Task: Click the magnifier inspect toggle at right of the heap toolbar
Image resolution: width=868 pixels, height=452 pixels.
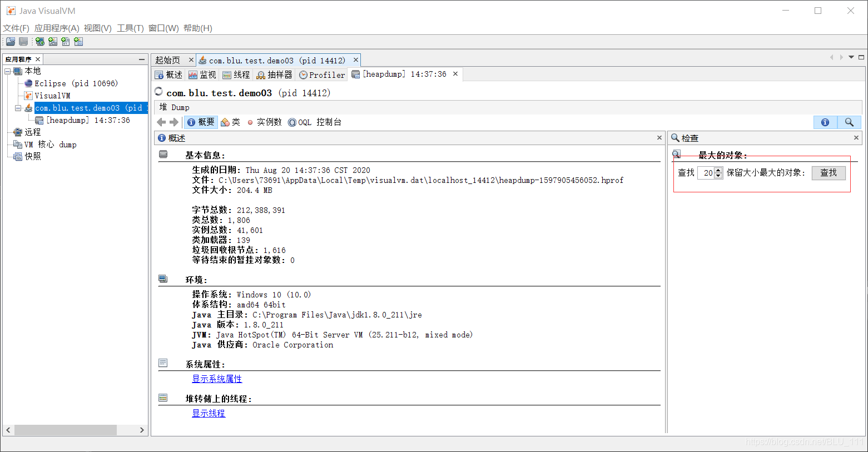Action: point(849,122)
